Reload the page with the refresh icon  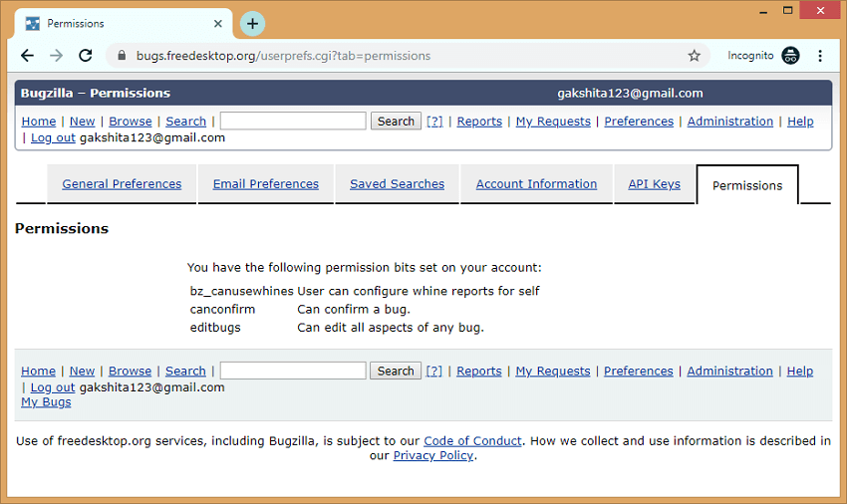(x=86, y=56)
